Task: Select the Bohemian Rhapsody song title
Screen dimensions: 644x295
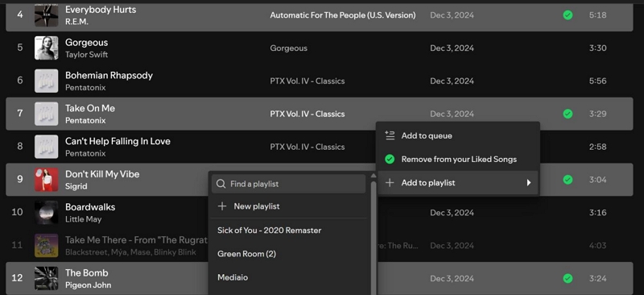Action: click(x=109, y=75)
